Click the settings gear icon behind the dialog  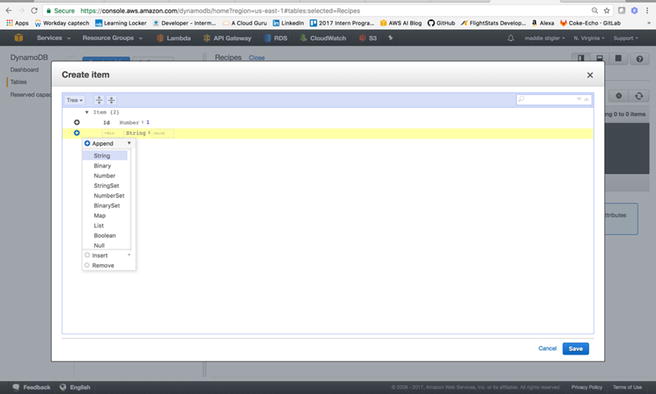tap(619, 96)
